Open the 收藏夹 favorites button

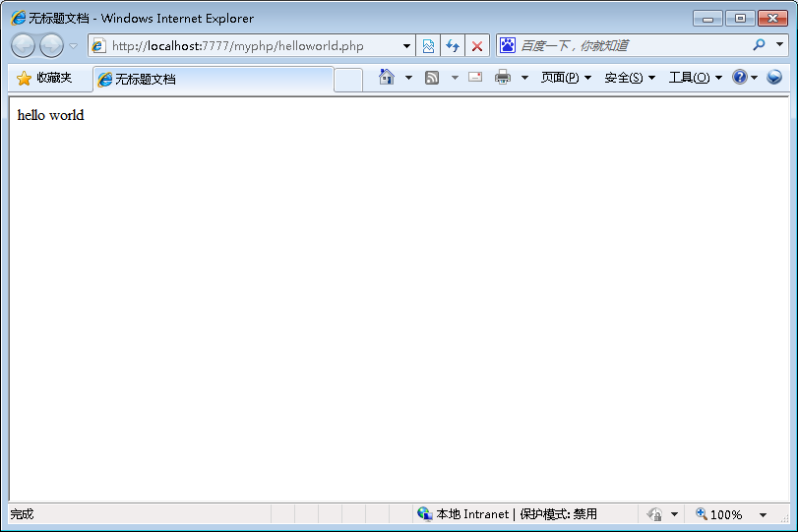tap(45, 78)
